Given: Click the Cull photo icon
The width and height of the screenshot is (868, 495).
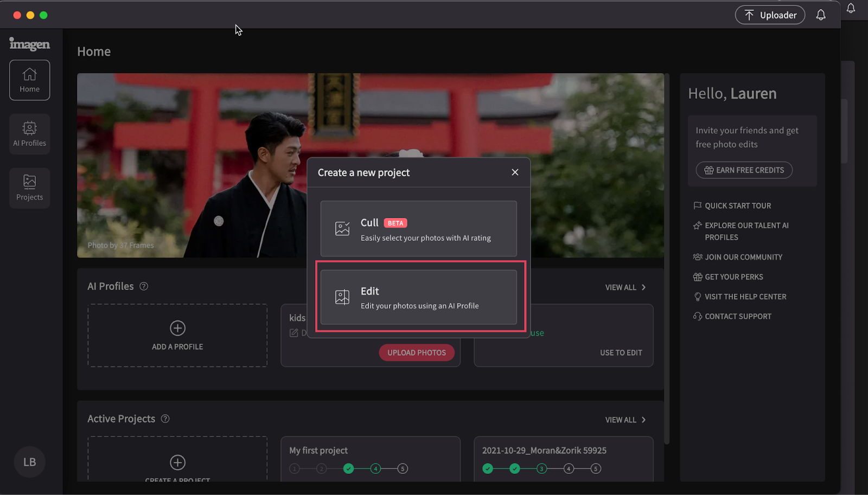Looking at the screenshot, I should click(x=342, y=229).
